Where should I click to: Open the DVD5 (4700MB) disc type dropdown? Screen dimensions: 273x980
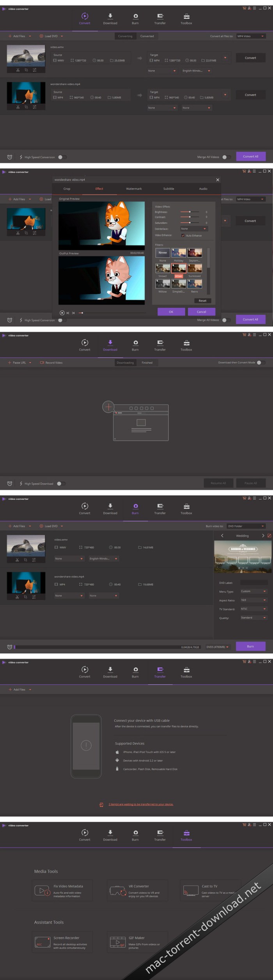(x=217, y=647)
